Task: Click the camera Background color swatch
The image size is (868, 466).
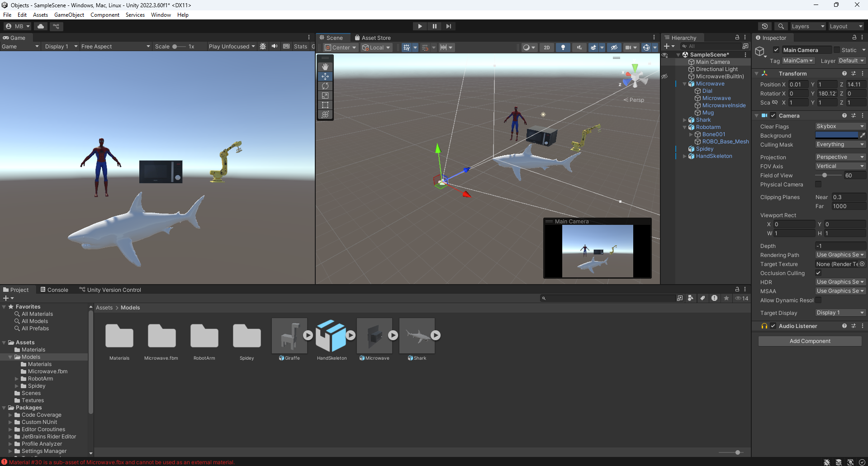Action: 836,135
